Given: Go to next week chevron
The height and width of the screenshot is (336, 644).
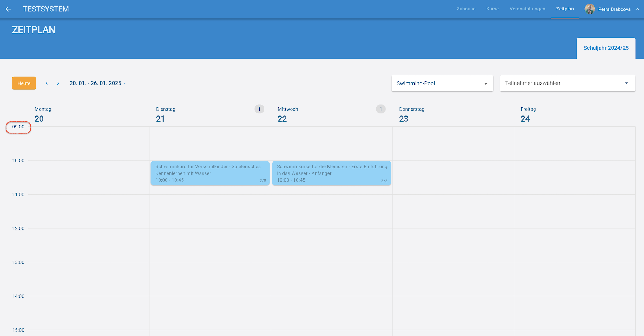Looking at the screenshot, I should (58, 83).
